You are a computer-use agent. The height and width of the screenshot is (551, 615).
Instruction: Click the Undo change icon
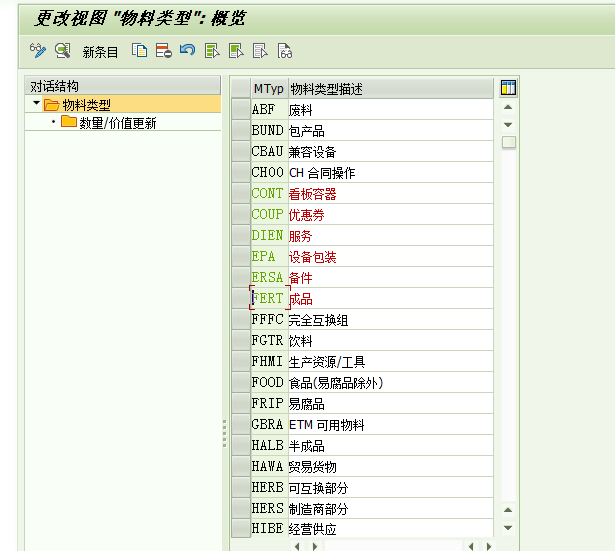pos(187,51)
